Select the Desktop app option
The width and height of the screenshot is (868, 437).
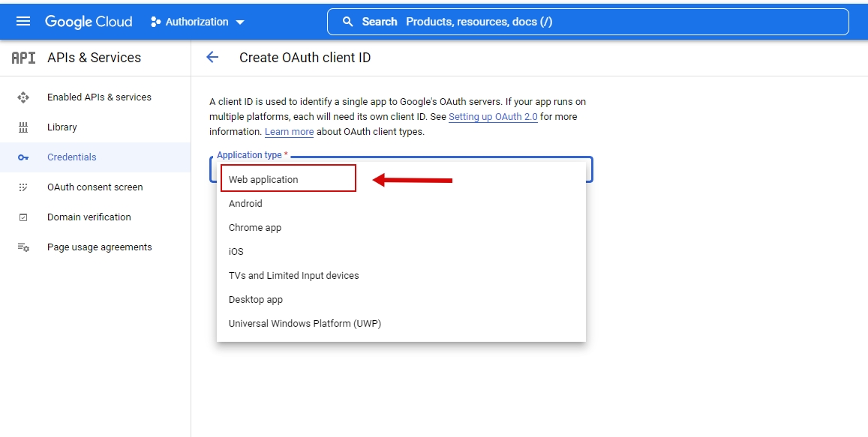pyautogui.click(x=256, y=299)
